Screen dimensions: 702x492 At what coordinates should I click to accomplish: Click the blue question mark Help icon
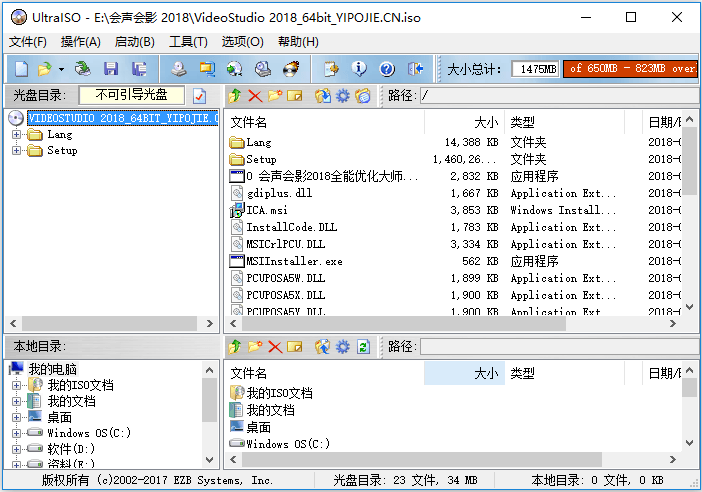click(387, 69)
